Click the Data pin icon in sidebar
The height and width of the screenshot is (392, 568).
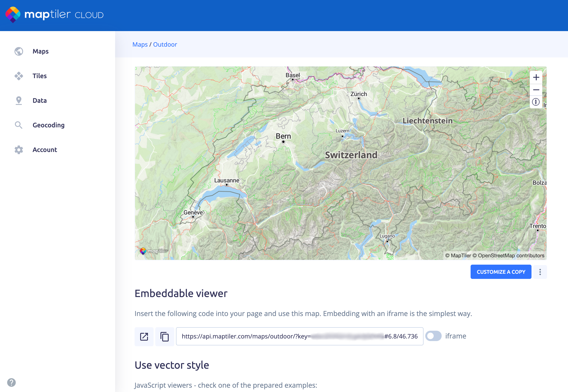pyautogui.click(x=19, y=100)
